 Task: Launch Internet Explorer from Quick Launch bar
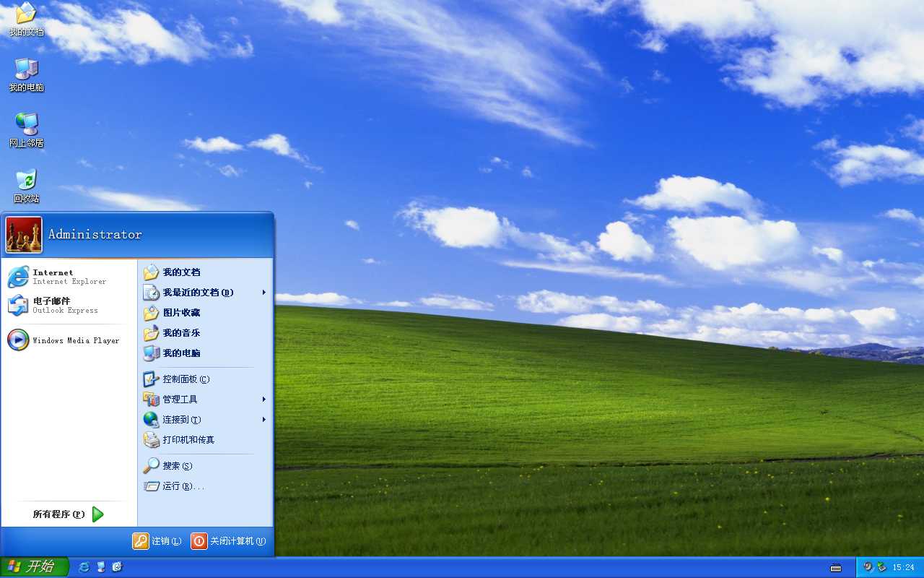pyautogui.click(x=84, y=567)
